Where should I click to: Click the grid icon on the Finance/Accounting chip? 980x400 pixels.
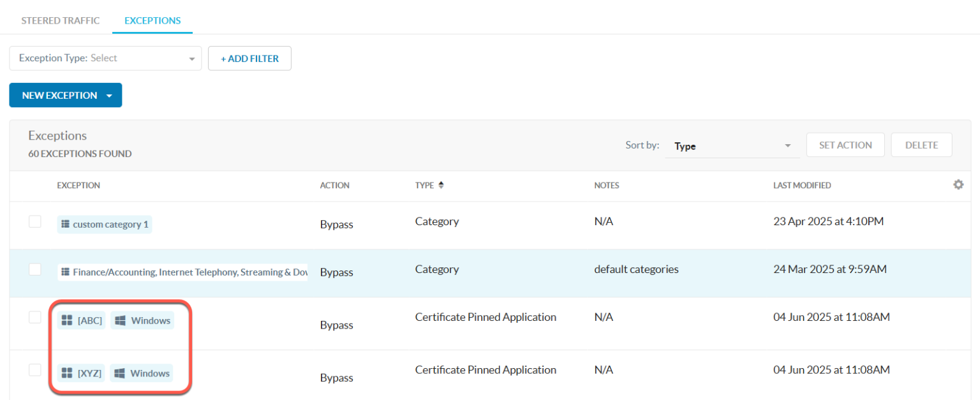pyautogui.click(x=64, y=272)
